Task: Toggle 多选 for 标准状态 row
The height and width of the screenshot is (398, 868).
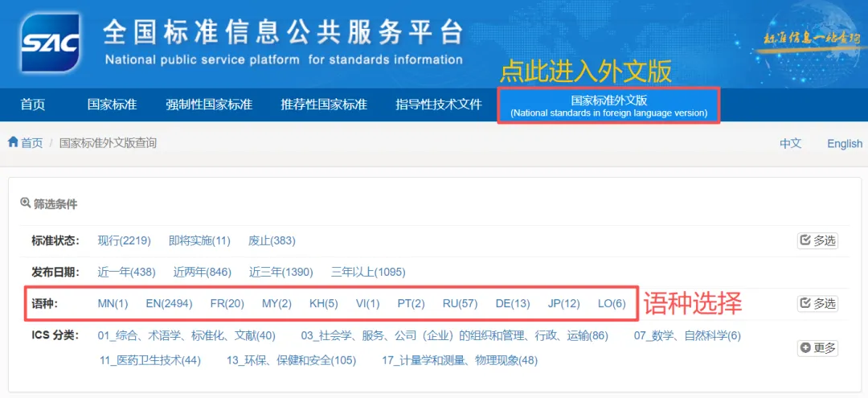Action: pyautogui.click(x=817, y=240)
